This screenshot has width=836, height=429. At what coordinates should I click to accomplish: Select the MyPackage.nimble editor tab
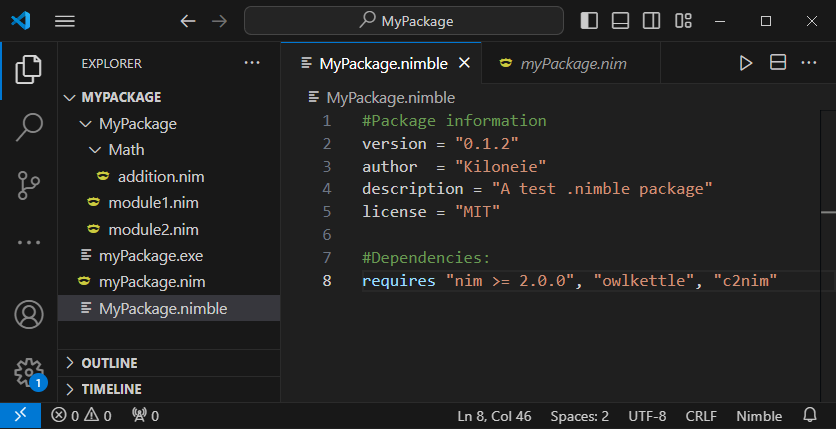[381, 63]
